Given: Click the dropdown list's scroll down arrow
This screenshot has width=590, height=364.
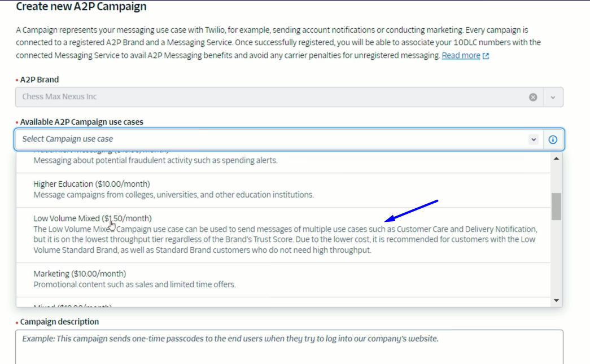Looking at the screenshot, I should (556, 300).
